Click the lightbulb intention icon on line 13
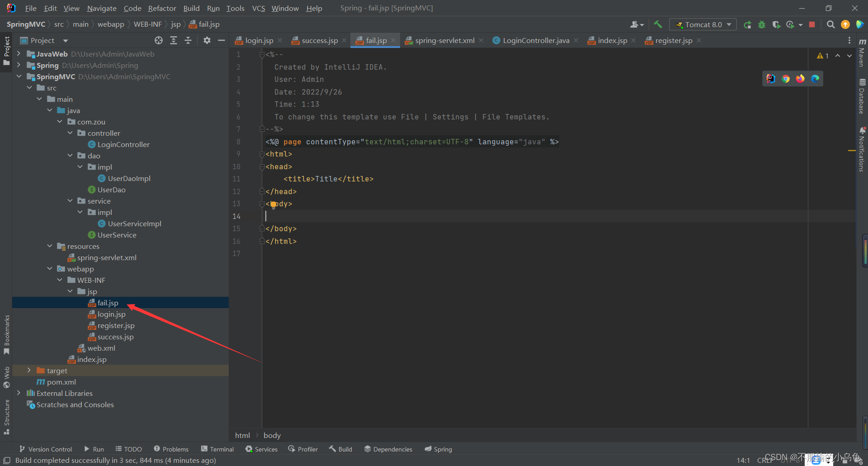The image size is (868, 466). (274, 204)
